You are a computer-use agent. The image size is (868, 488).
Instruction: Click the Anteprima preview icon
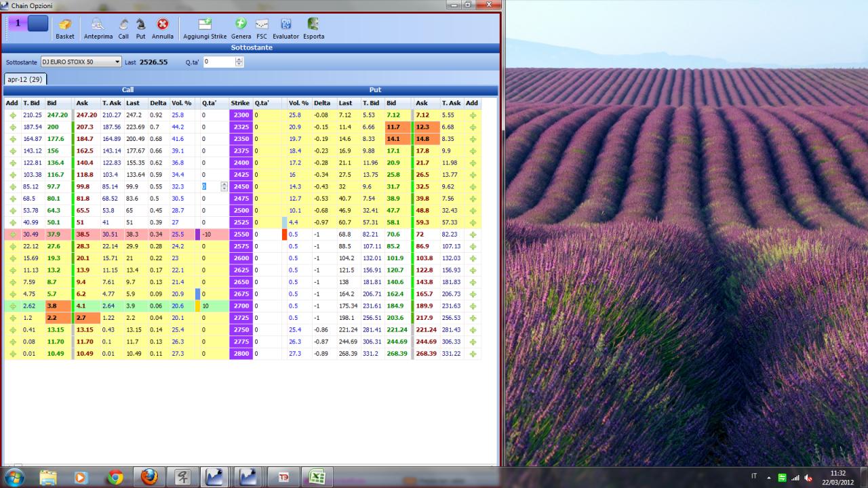click(x=98, y=28)
